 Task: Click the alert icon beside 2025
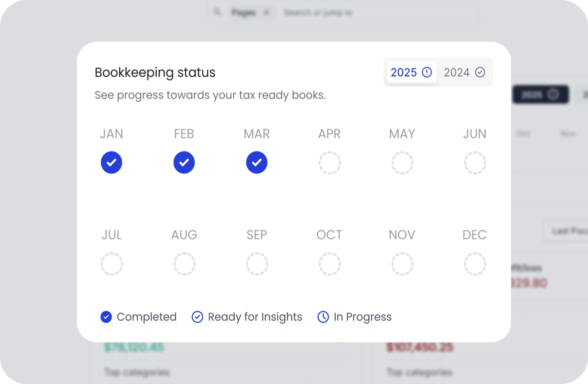427,72
